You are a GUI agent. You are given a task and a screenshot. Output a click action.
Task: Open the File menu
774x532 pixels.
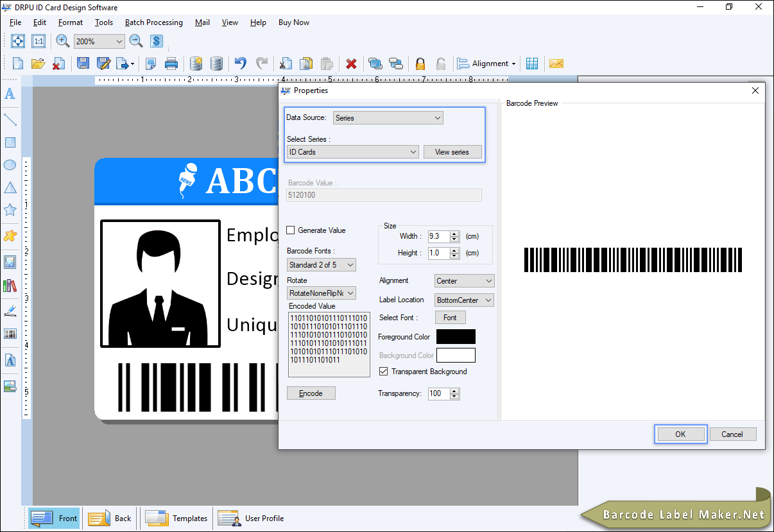point(15,22)
